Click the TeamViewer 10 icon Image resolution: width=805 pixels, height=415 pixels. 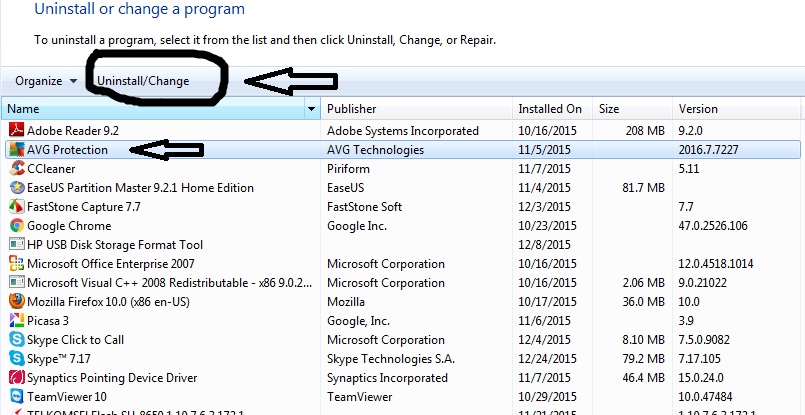coord(16,397)
